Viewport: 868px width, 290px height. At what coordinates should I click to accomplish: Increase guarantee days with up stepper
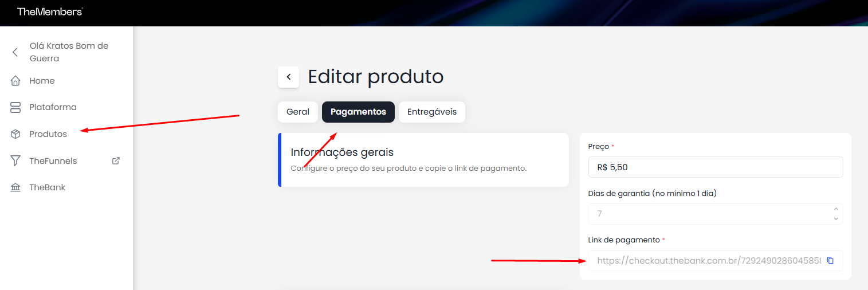point(836,209)
